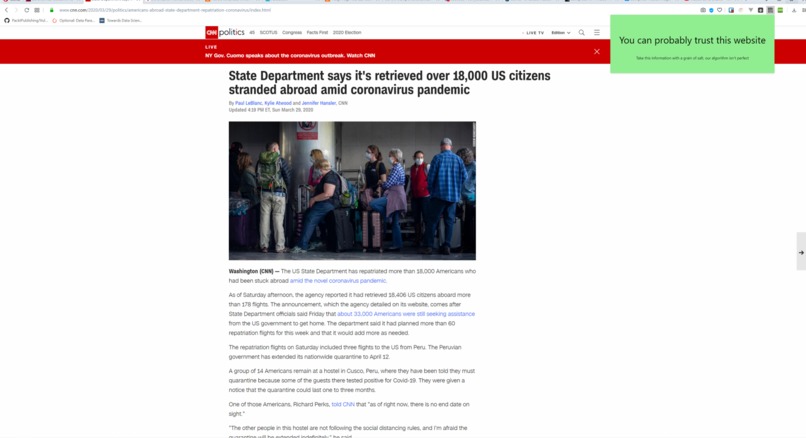Click the camera snapshot icon in browser toolbar

click(x=703, y=10)
